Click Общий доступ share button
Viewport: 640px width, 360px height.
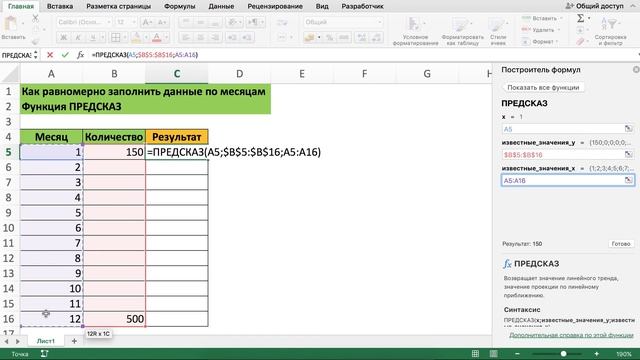click(594, 6)
